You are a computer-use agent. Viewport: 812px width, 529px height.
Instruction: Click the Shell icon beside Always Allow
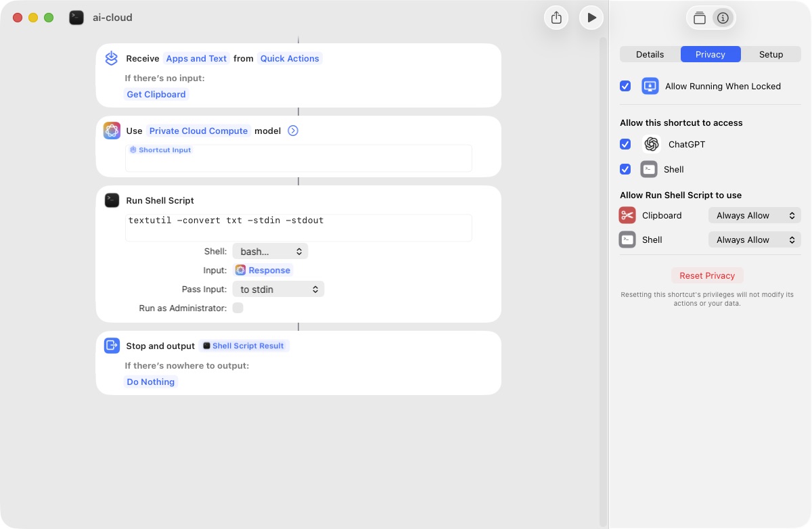(x=627, y=239)
